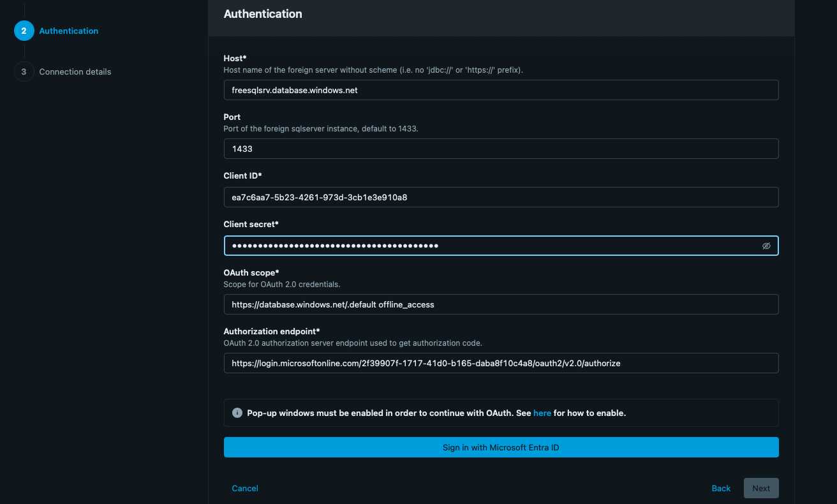Click host name description text
837x504 pixels.
373,70
